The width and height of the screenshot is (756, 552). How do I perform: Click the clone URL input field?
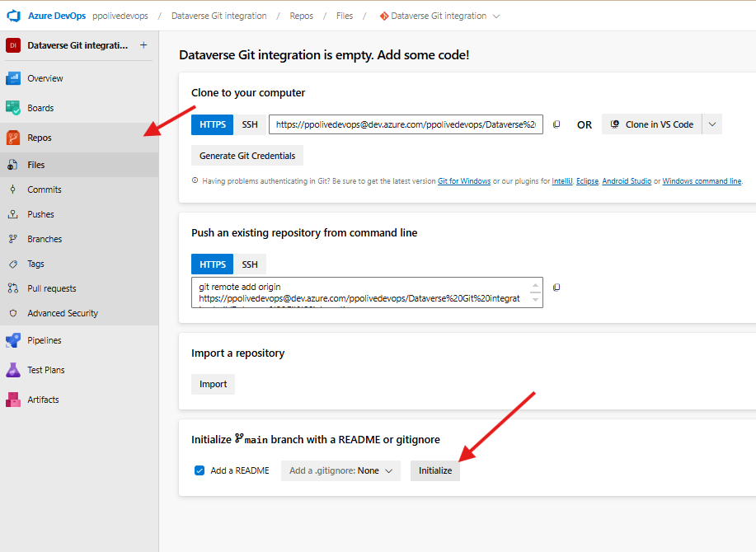point(406,124)
